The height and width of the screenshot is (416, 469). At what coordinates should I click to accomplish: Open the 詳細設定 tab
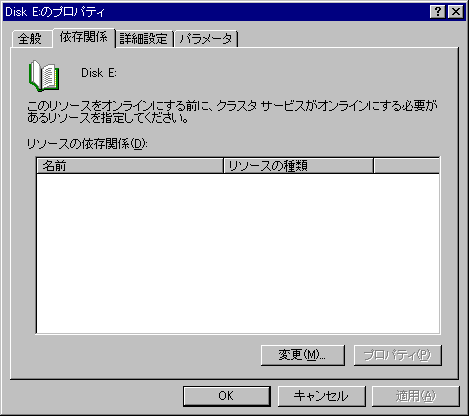[x=143, y=39]
